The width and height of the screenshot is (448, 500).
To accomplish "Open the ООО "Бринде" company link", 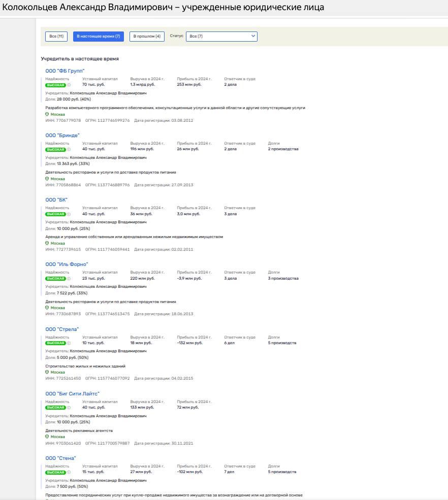I will tap(62, 136).
